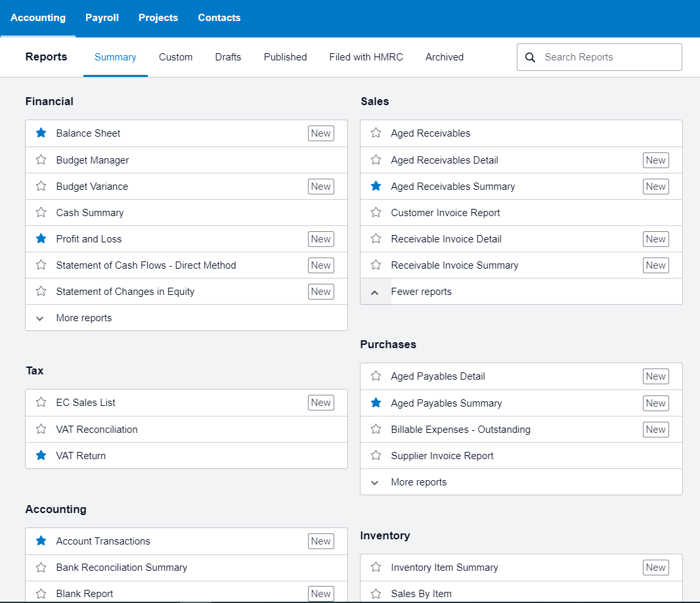Star the VAT Reconciliation report
This screenshot has height=603, width=700.
coord(41,429)
